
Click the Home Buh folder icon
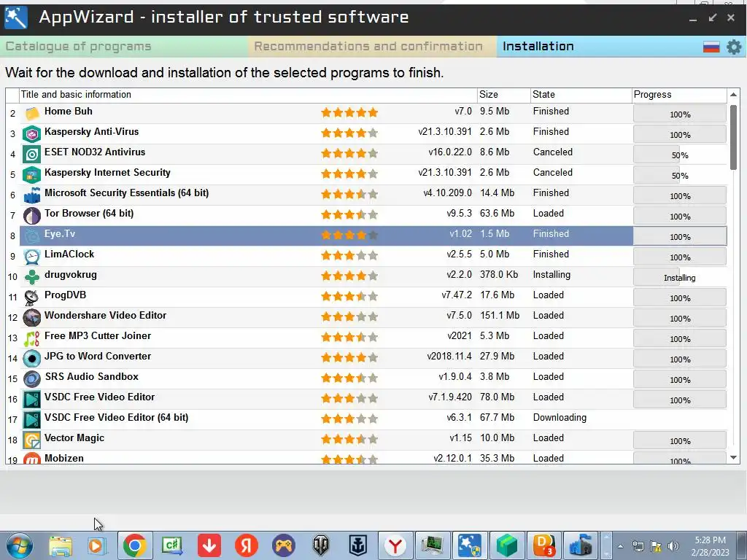[x=32, y=113]
